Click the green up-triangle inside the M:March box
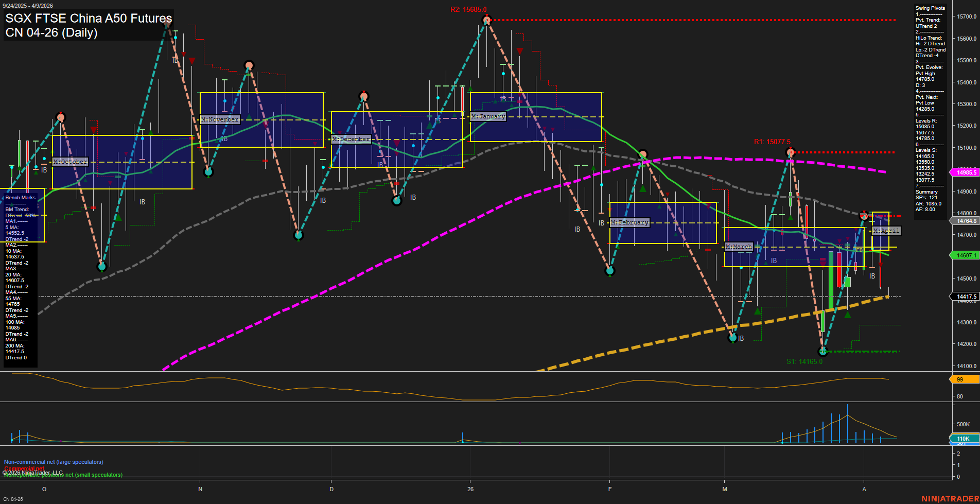Viewport: 980px width, 504px height. point(765,263)
